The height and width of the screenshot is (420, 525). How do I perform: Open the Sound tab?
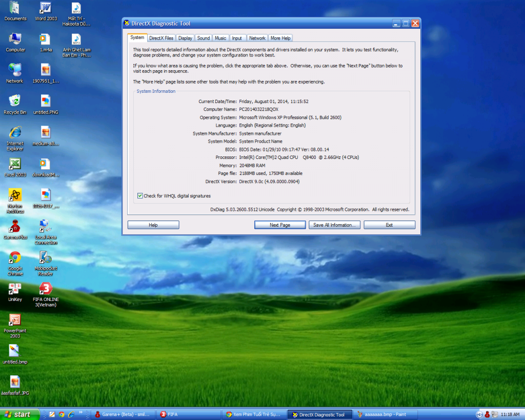[204, 38]
